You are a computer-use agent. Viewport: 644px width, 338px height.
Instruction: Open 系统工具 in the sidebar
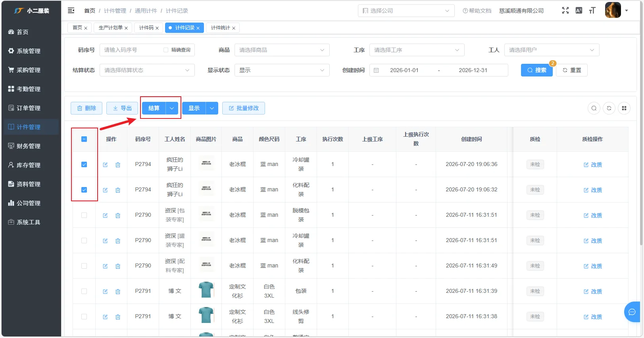pyautogui.click(x=31, y=222)
